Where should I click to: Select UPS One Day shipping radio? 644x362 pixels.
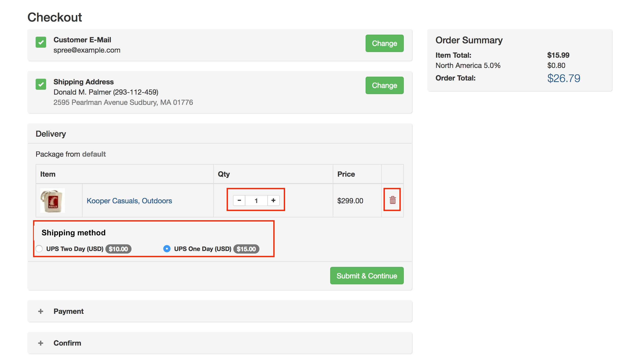[167, 249]
